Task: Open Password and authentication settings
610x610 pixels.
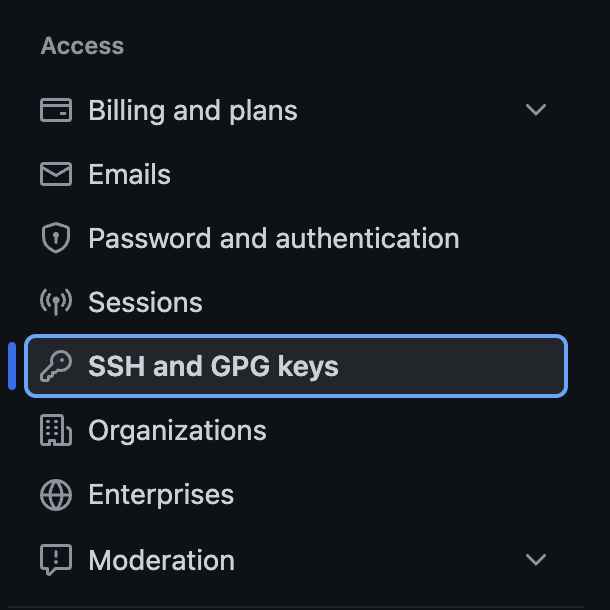Action: click(274, 238)
